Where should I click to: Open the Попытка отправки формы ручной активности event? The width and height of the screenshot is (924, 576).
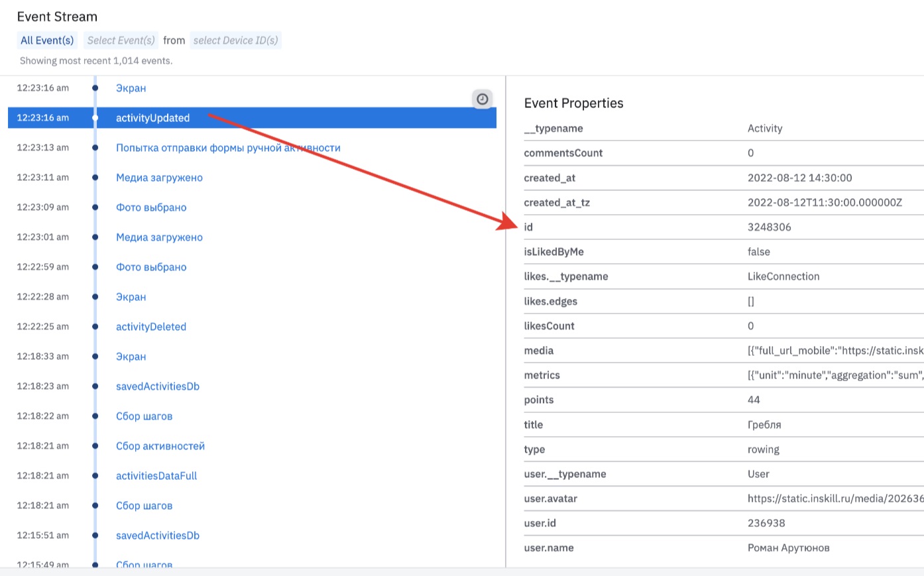click(x=228, y=148)
